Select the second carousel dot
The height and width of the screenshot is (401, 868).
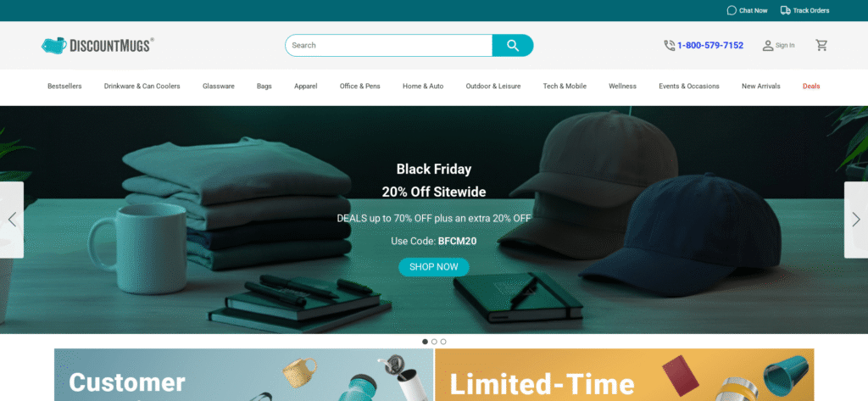[434, 342]
